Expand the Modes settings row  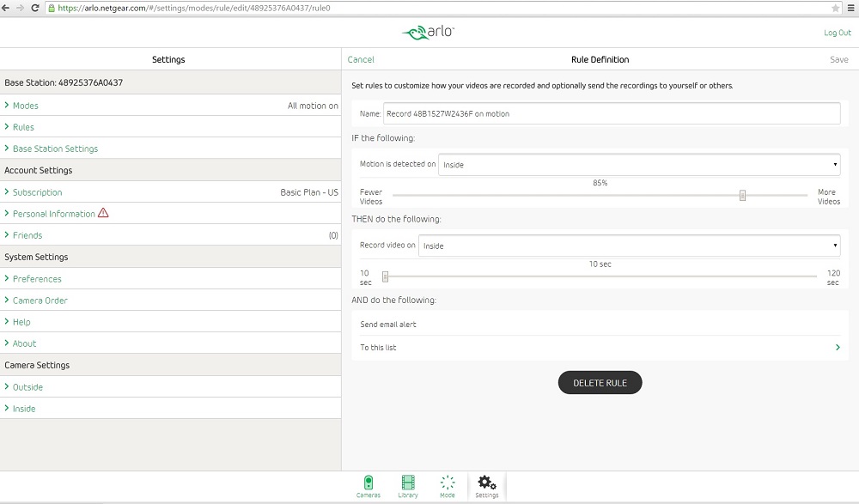click(170, 106)
